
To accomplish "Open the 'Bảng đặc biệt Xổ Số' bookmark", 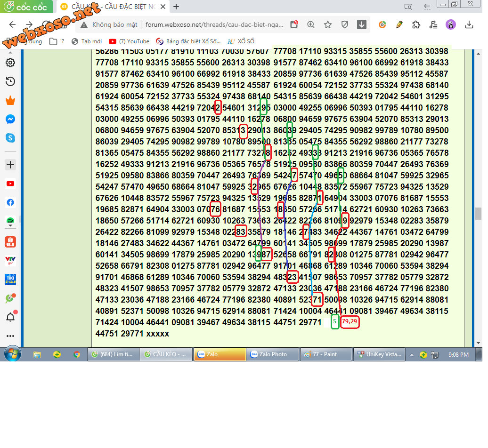I will [188, 41].
